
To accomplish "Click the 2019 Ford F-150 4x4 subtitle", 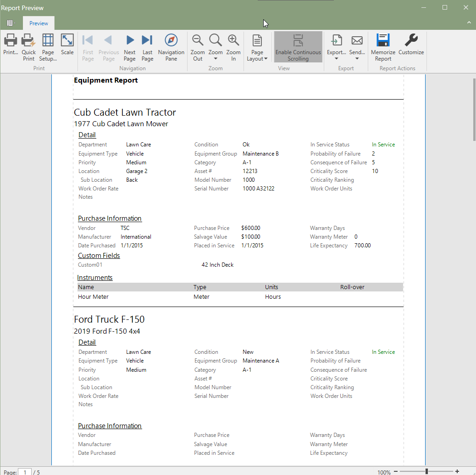I will [107, 331].
